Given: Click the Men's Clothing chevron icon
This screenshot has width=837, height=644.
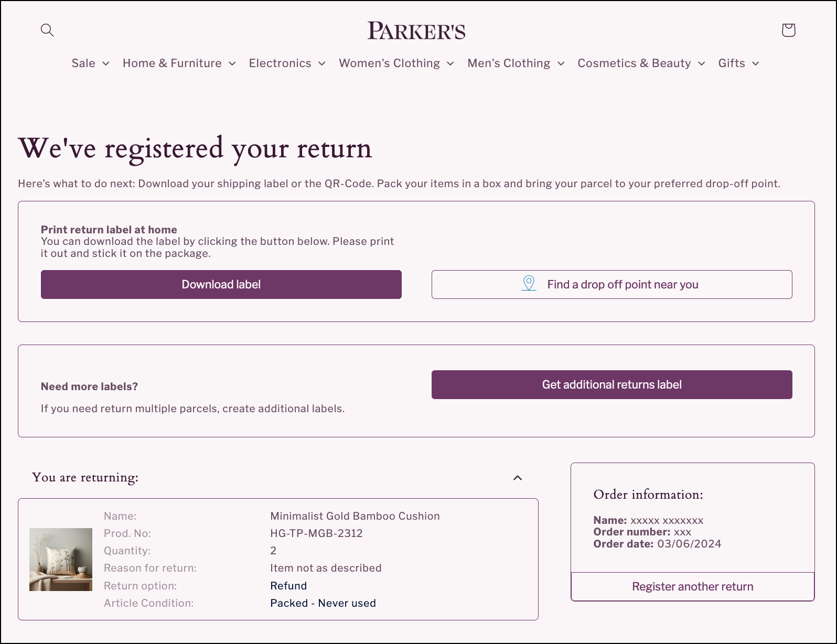Looking at the screenshot, I should click(x=561, y=63).
